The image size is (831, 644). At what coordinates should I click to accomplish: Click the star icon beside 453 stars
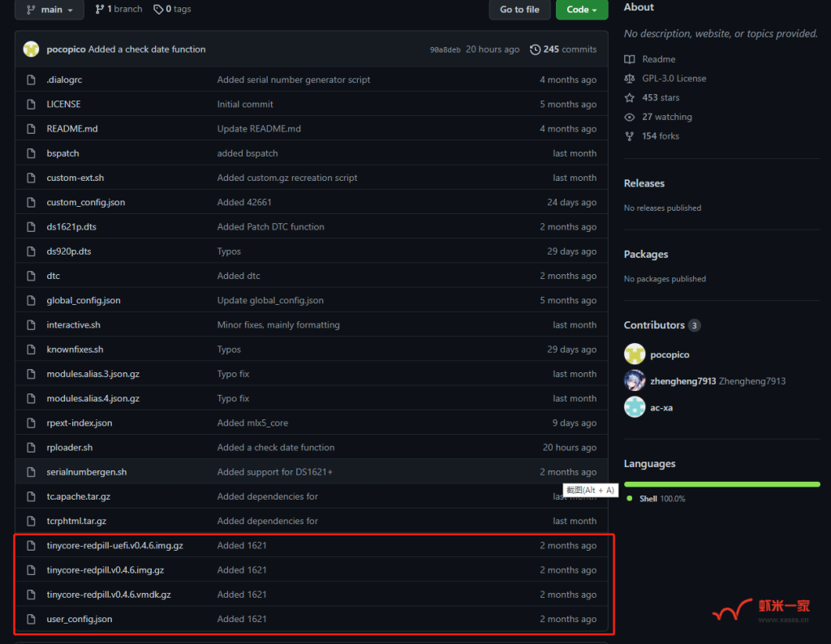(x=630, y=97)
